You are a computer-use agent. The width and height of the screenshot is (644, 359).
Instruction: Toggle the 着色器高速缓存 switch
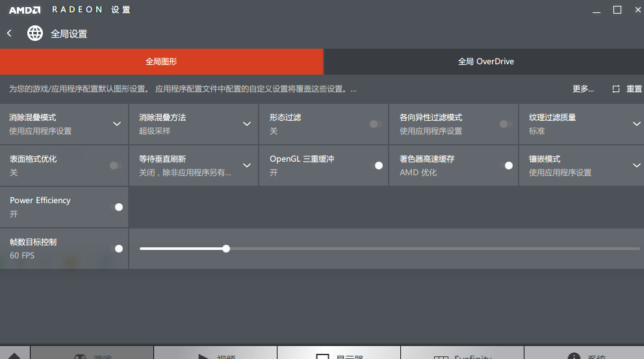click(x=506, y=166)
